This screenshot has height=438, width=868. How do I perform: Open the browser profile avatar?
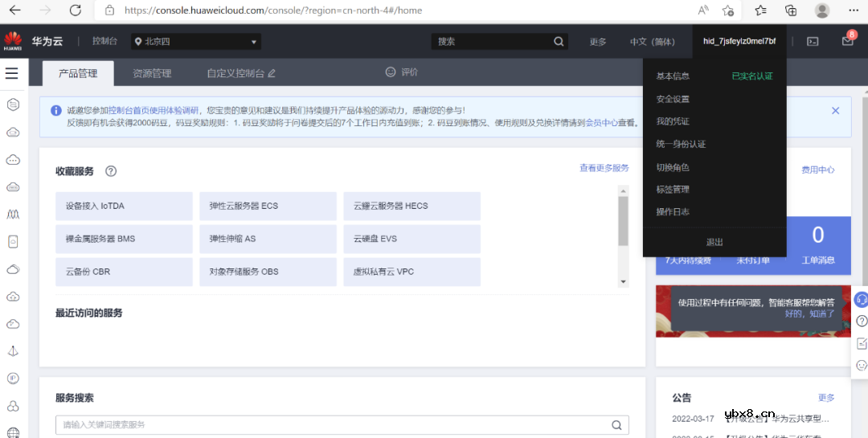point(823,10)
